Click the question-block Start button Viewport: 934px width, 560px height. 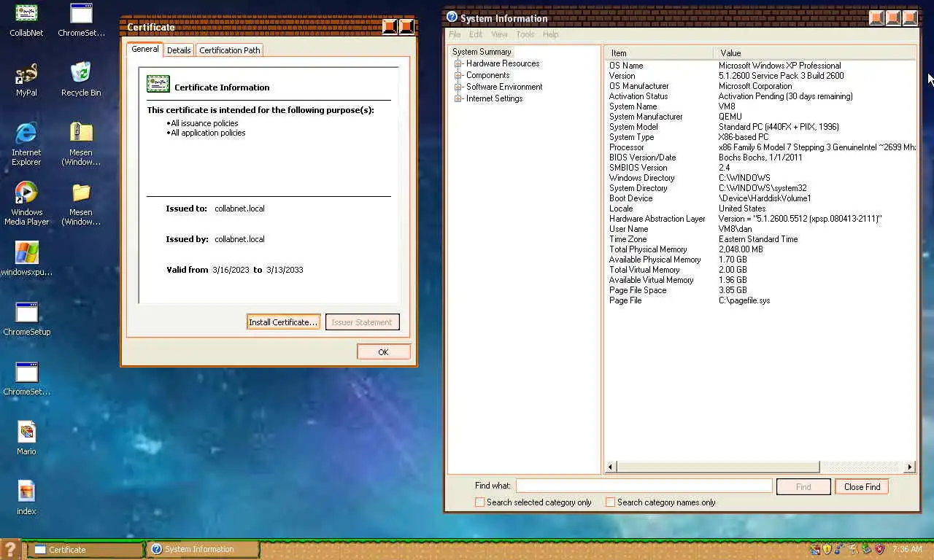(x=10, y=549)
